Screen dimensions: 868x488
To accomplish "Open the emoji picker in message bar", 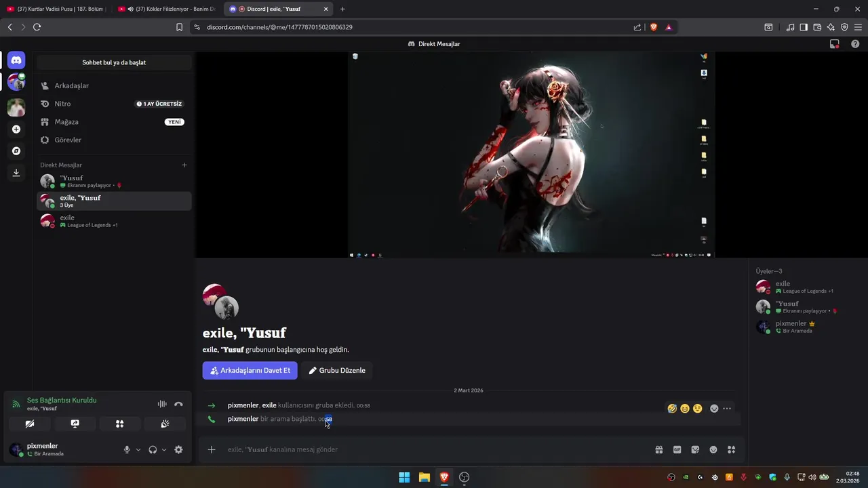I will click(x=713, y=449).
